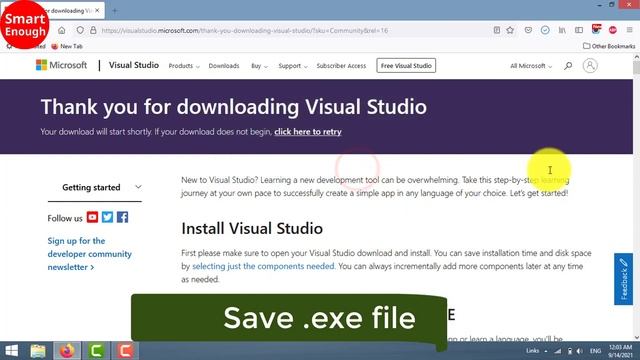Open Downloads nav item
Image resolution: width=640 pixels, height=360 pixels.
[x=224, y=66]
